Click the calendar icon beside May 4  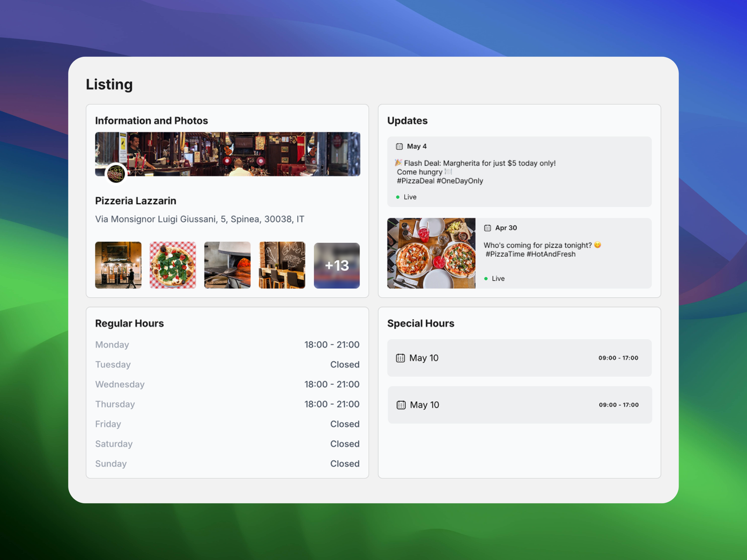pyautogui.click(x=399, y=147)
